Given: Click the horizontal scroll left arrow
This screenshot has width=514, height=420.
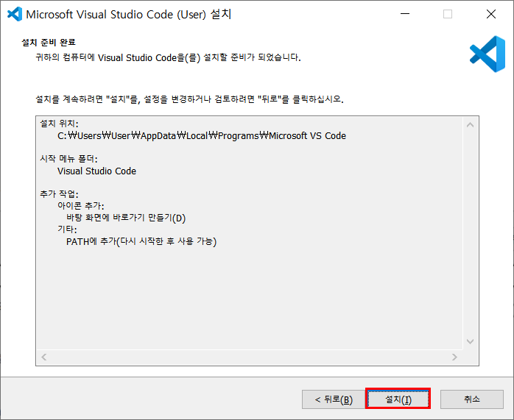Looking at the screenshot, I should (x=44, y=357).
